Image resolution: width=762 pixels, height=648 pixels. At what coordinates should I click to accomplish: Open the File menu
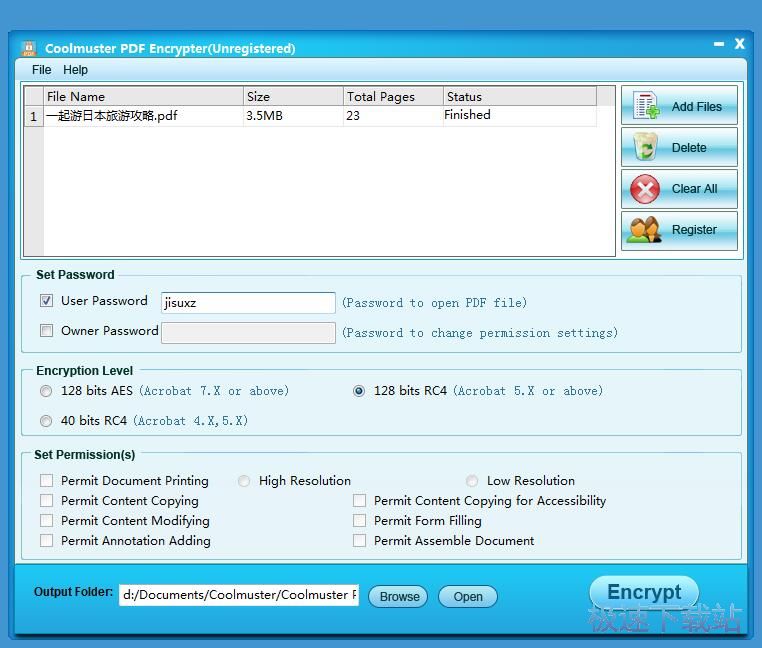click(41, 70)
